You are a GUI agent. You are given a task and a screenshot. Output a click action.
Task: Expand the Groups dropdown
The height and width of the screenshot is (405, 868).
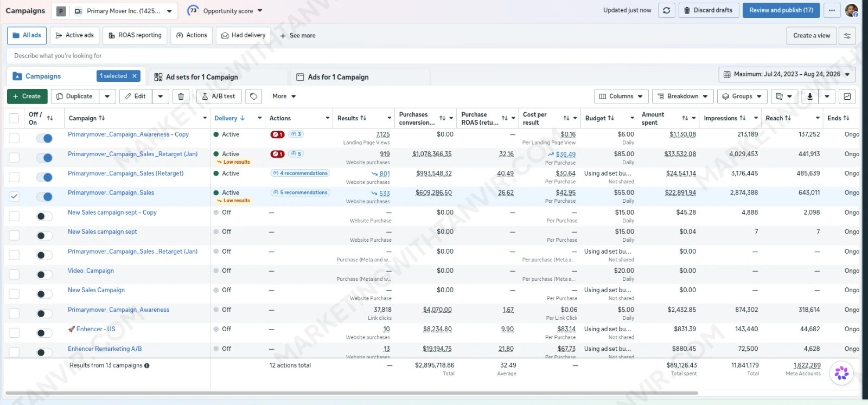point(742,97)
